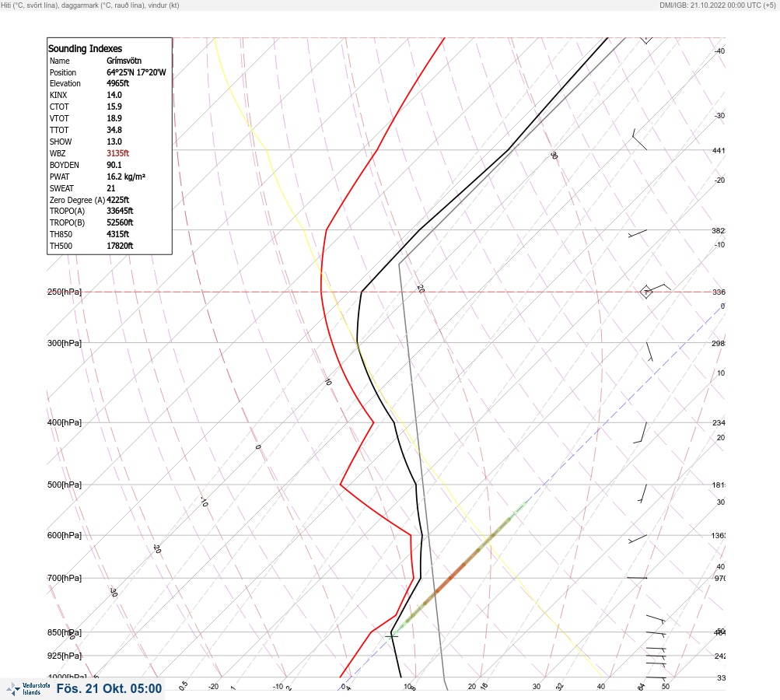Select the station name 'Grímsvötn'
Image resolution: width=780 pixels, height=700 pixels.
(124, 61)
